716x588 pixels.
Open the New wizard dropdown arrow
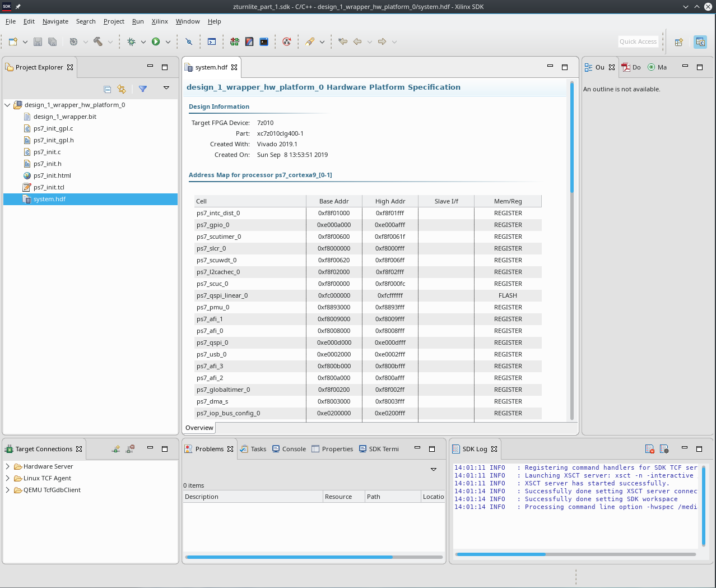pos(25,42)
